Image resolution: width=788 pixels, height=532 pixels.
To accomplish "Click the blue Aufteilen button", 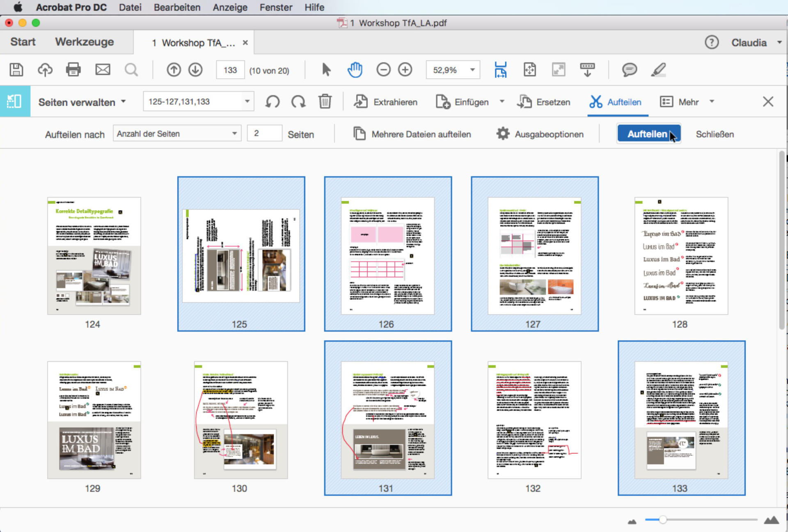I will pyautogui.click(x=648, y=134).
